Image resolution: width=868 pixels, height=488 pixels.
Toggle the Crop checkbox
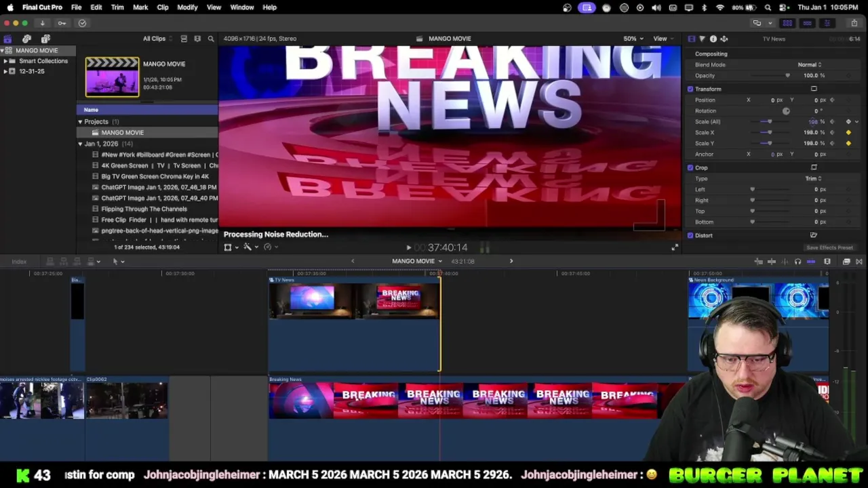690,167
